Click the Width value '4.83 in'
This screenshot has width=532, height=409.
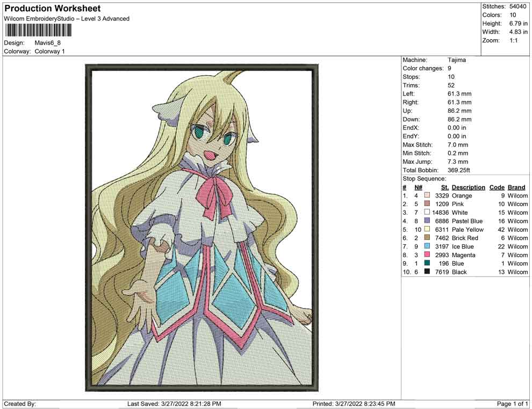[x=518, y=32]
